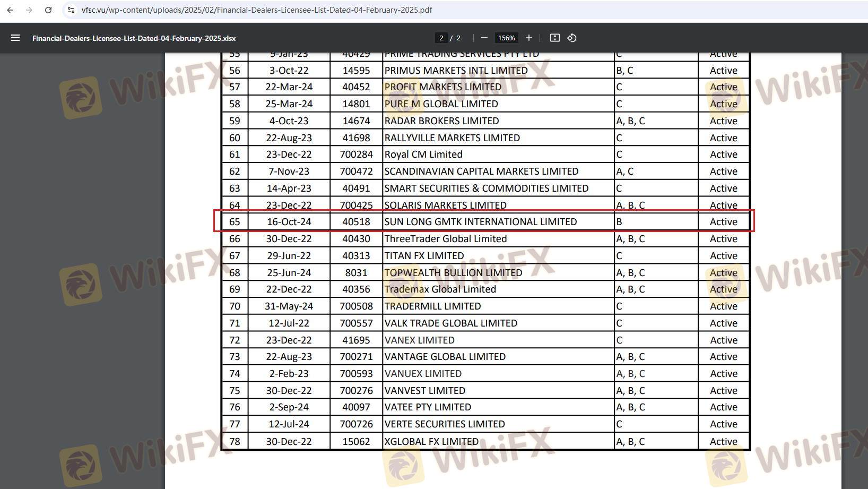Select PRIMUS MARKETS INTL LIMITED
Screen dimensions: 868x489
tap(456, 71)
